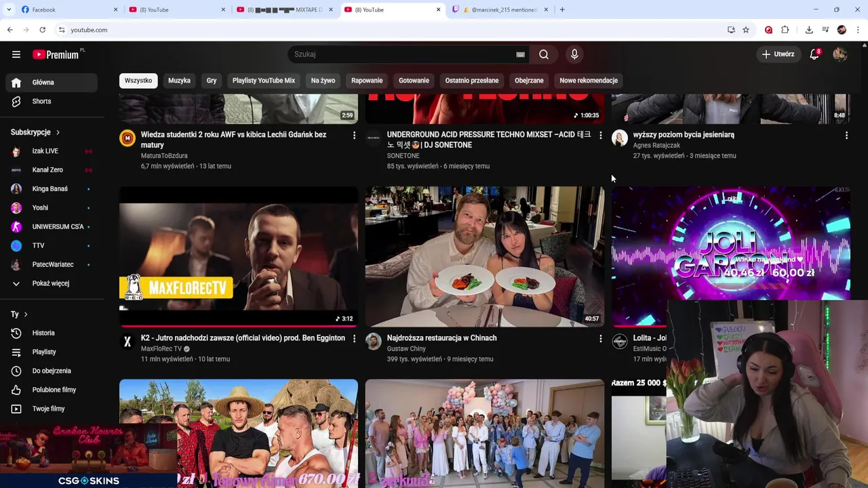
Task: Select Ostatnio przesłane filter chip
Action: click(472, 81)
